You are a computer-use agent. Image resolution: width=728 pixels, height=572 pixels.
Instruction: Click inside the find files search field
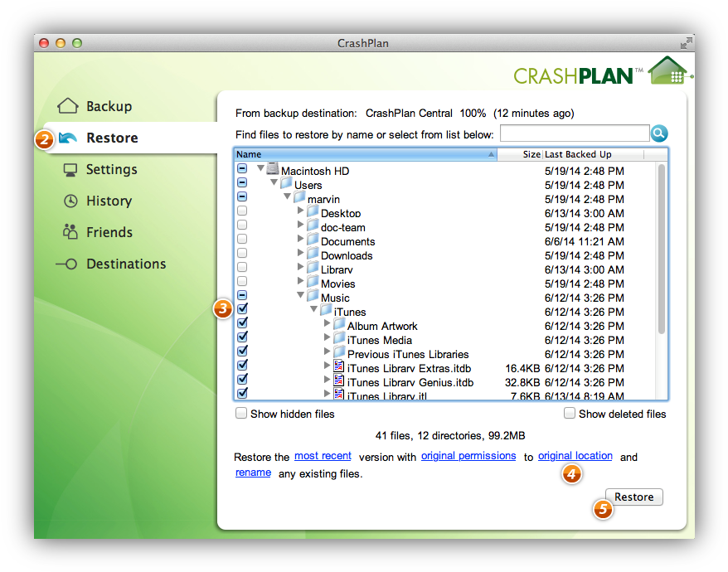click(574, 133)
